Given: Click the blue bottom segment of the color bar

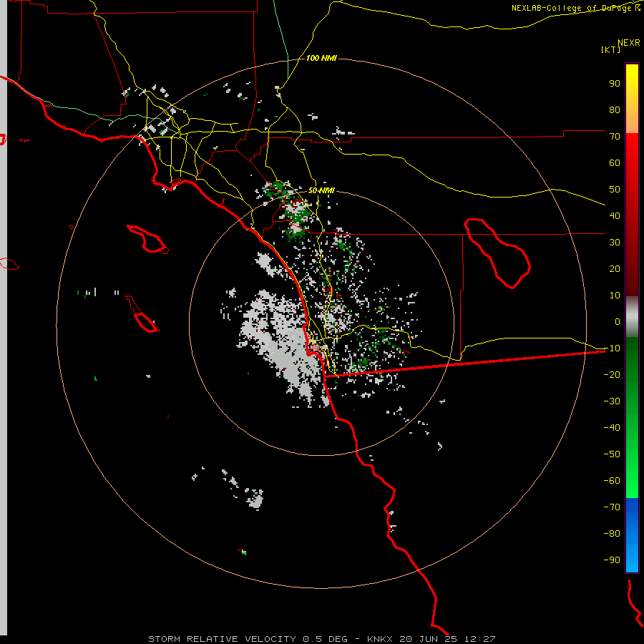Looking at the screenshot, I should (x=632, y=535).
